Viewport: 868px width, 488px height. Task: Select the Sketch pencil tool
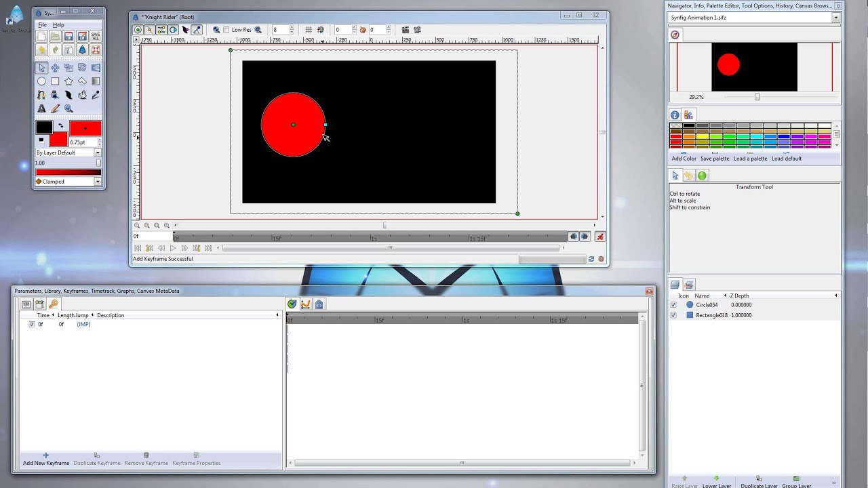click(x=55, y=108)
